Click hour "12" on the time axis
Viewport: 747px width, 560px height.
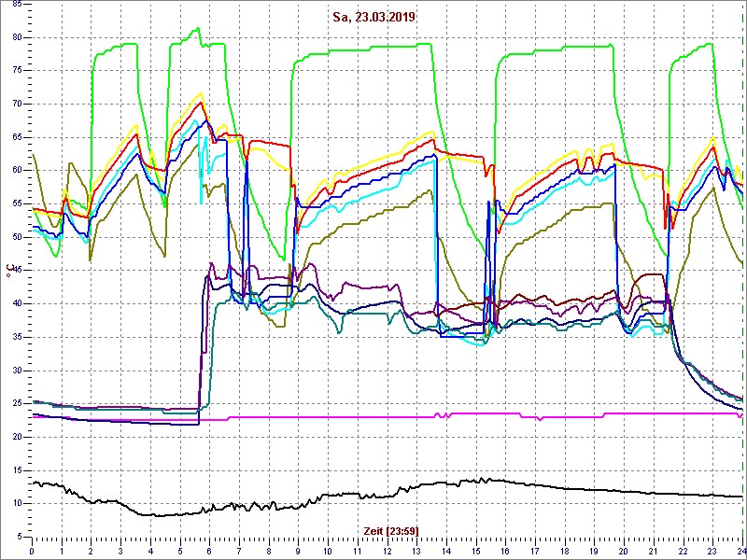(x=387, y=549)
